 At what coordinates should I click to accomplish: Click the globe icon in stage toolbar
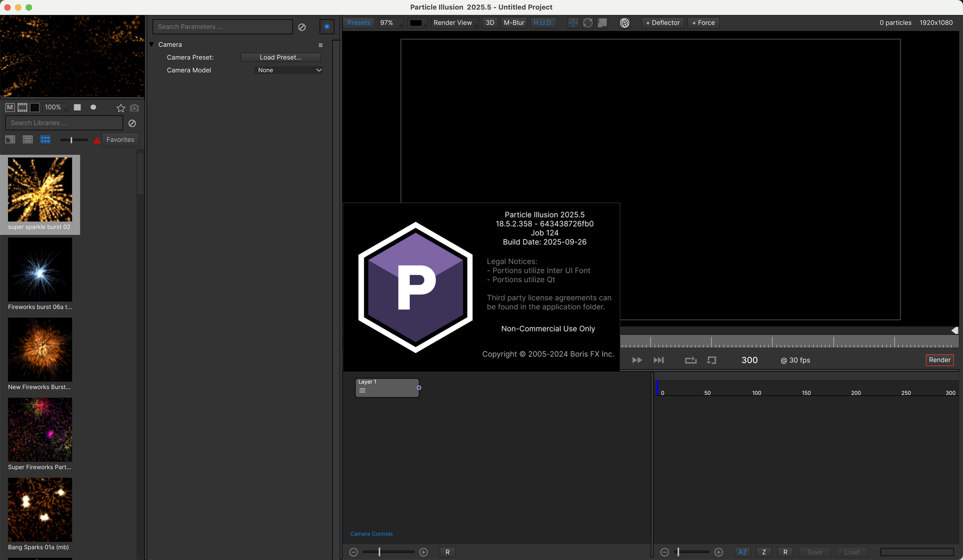click(624, 23)
